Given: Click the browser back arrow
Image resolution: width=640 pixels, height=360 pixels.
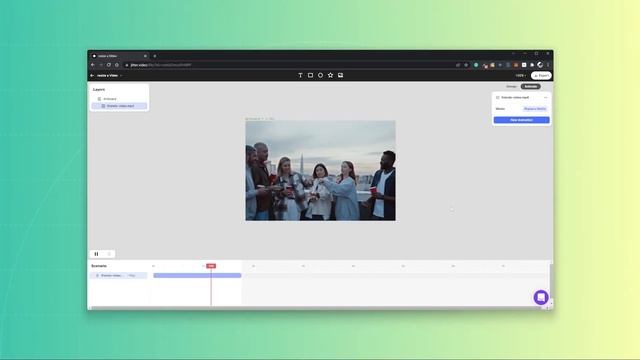Looking at the screenshot, I should (93, 65).
